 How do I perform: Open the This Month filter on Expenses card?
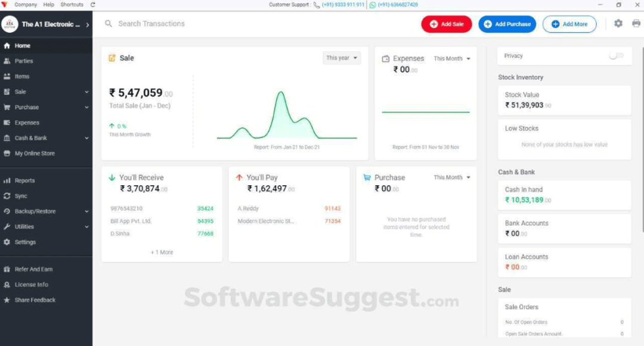click(x=452, y=58)
